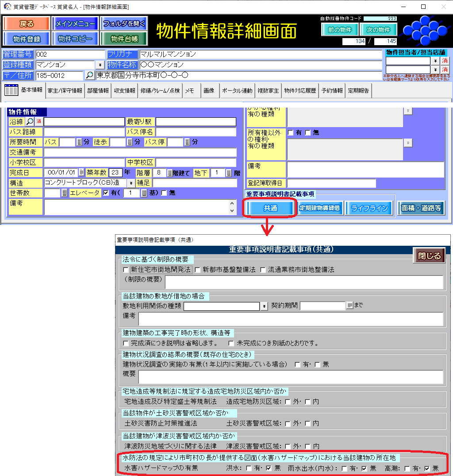This screenshot has height=476, width=453.
Task: Click the keypad icon beside 世帯数
Action: (65, 193)
